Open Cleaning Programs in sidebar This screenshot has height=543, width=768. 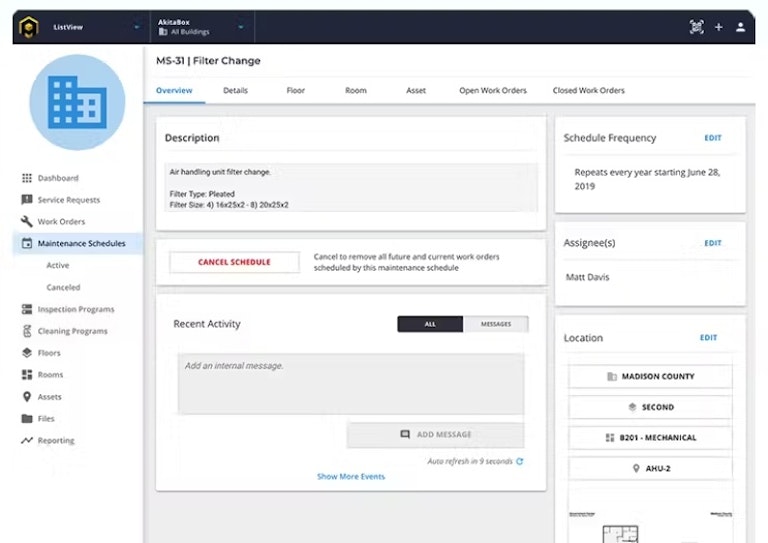(72, 331)
